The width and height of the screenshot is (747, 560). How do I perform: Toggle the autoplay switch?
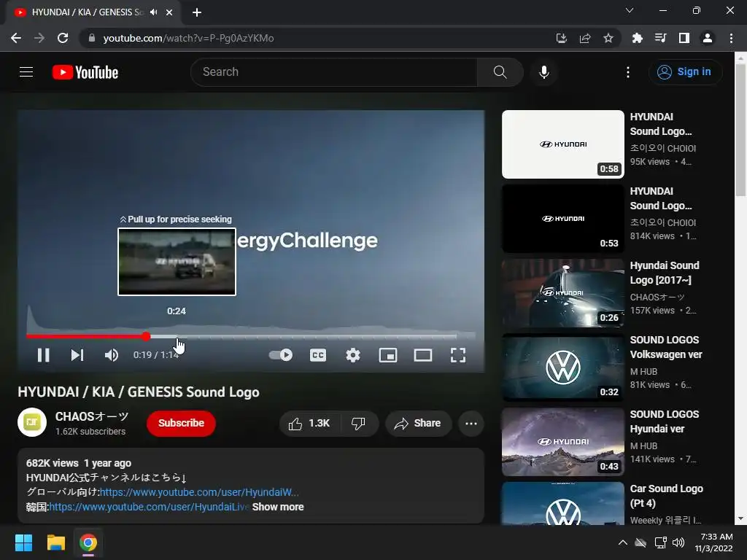pos(281,355)
